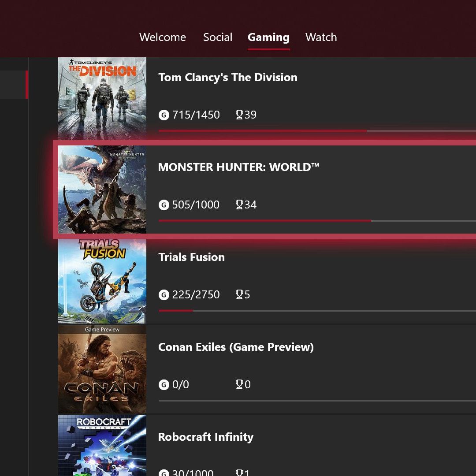Click the Conan Exiles (Game Preview) title
The height and width of the screenshot is (476, 476).
click(236, 347)
